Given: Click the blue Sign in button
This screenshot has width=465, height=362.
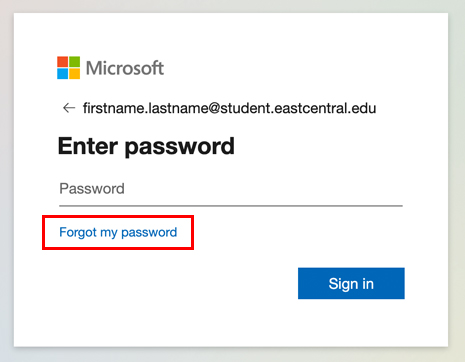Looking at the screenshot, I should click(x=351, y=283).
